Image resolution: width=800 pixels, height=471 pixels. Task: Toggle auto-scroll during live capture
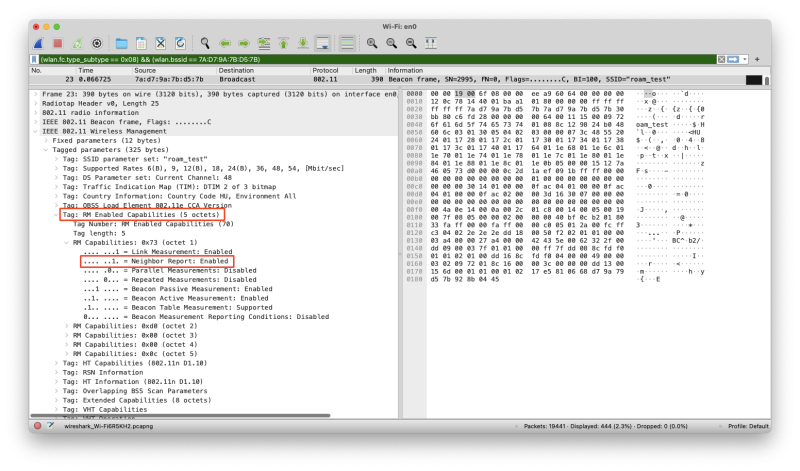click(322, 43)
